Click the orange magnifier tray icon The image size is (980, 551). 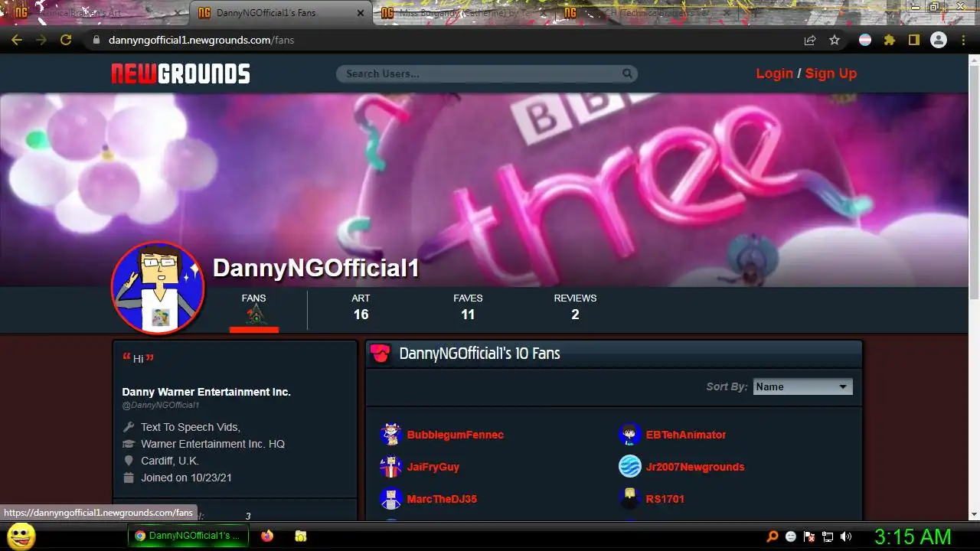click(x=773, y=536)
